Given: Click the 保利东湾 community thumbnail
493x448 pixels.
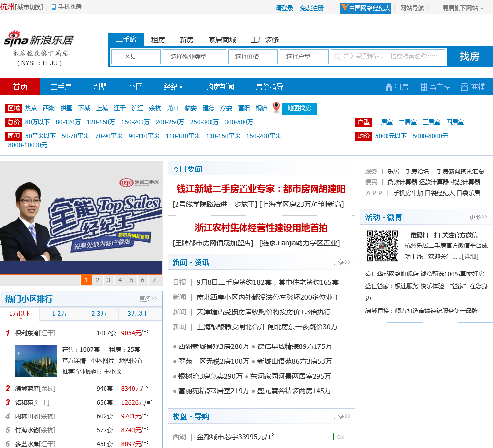Looking at the screenshot, I should coord(36,361).
